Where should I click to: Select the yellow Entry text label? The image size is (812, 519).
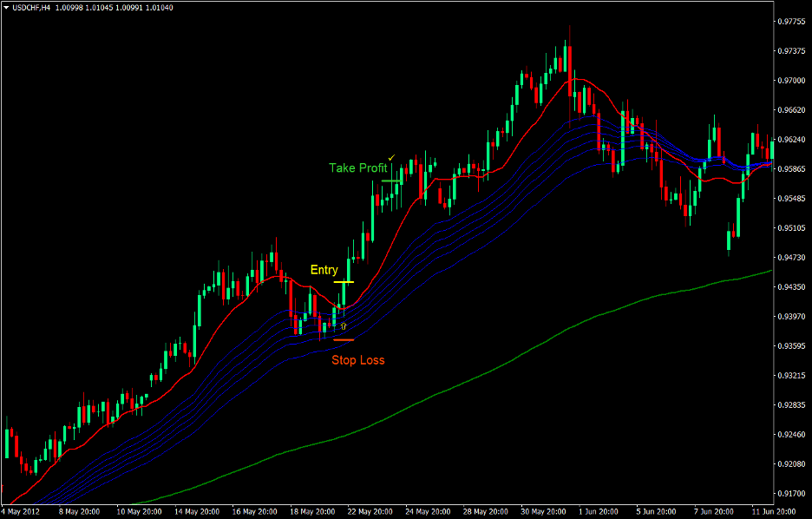click(324, 270)
